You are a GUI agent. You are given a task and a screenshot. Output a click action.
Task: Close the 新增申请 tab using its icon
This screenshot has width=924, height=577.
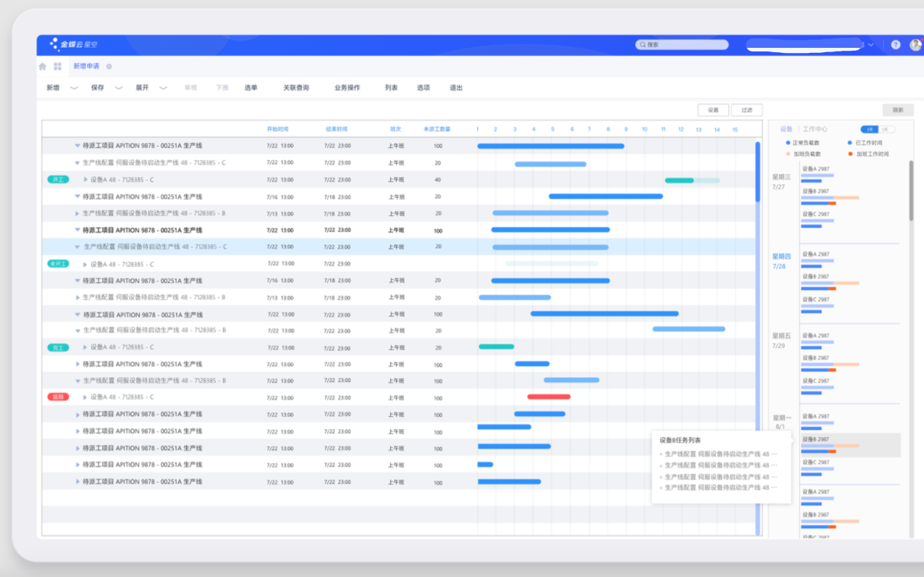pos(109,66)
